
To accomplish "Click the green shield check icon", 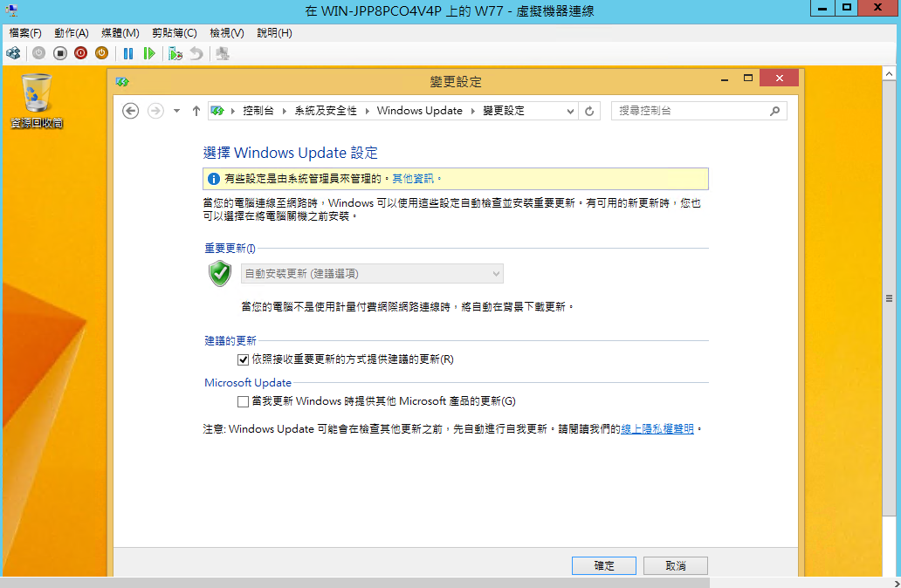I will [219, 273].
